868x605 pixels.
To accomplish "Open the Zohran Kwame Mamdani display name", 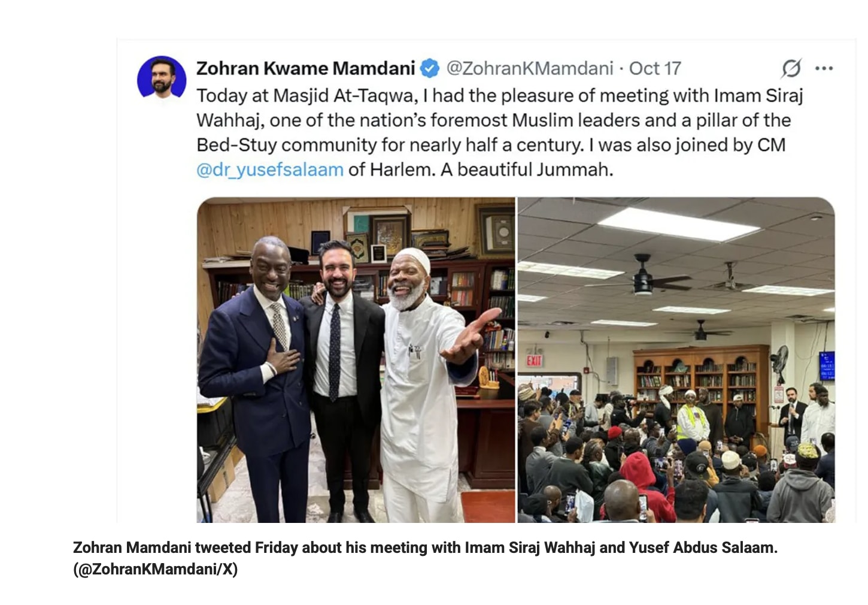I will (x=306, y=68).
